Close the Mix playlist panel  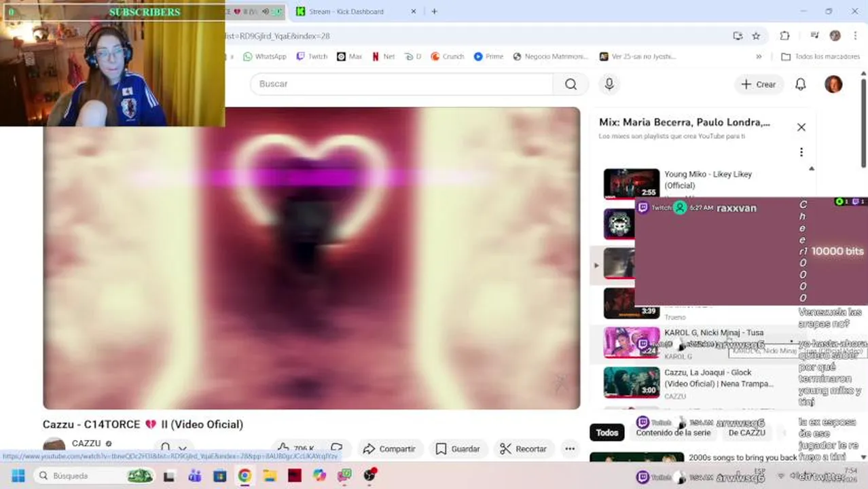801,127
